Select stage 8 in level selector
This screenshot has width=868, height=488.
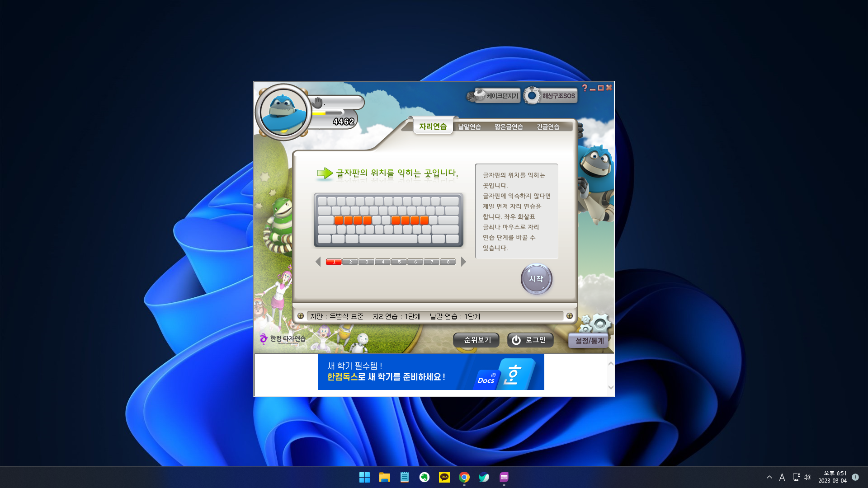(x=448, y=262)
